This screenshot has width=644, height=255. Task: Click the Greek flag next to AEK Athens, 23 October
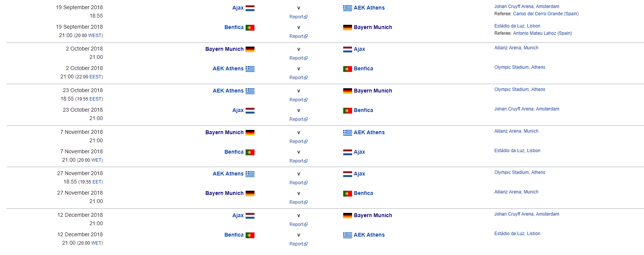point(250,91)
